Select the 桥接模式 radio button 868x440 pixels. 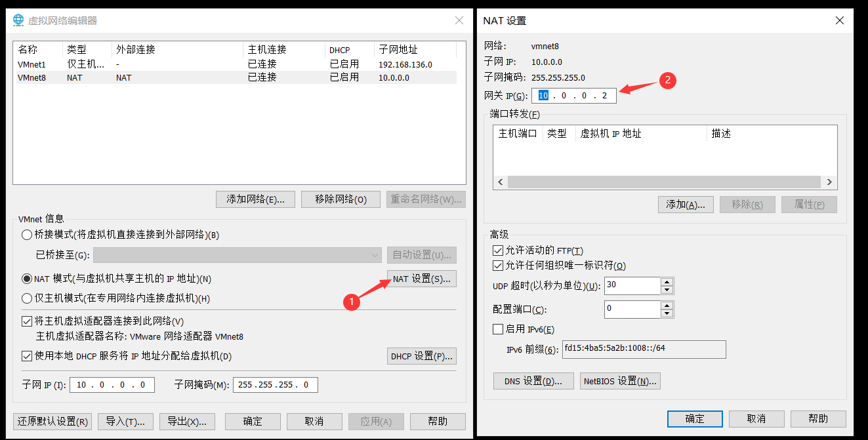click(x=27, y=235)
